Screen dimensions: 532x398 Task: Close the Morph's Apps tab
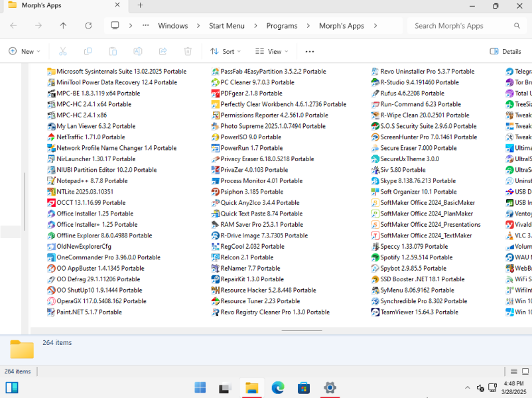coord(117,5)
